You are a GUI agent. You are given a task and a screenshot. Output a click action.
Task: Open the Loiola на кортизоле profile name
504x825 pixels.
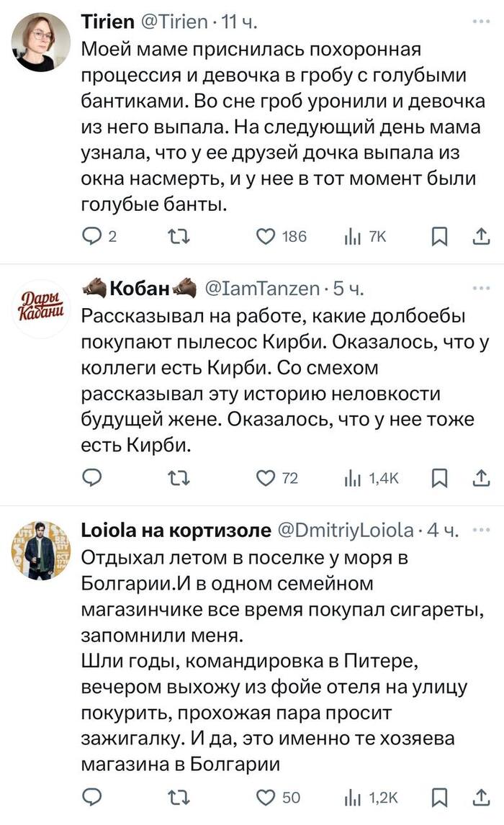176,531
